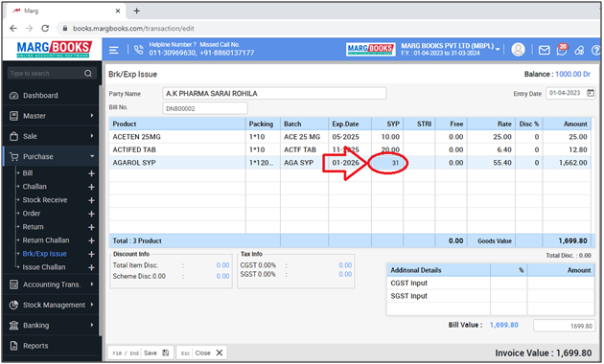Go forward in the browser
This screenshot has width=604, height=364.
tap(30, 28)
